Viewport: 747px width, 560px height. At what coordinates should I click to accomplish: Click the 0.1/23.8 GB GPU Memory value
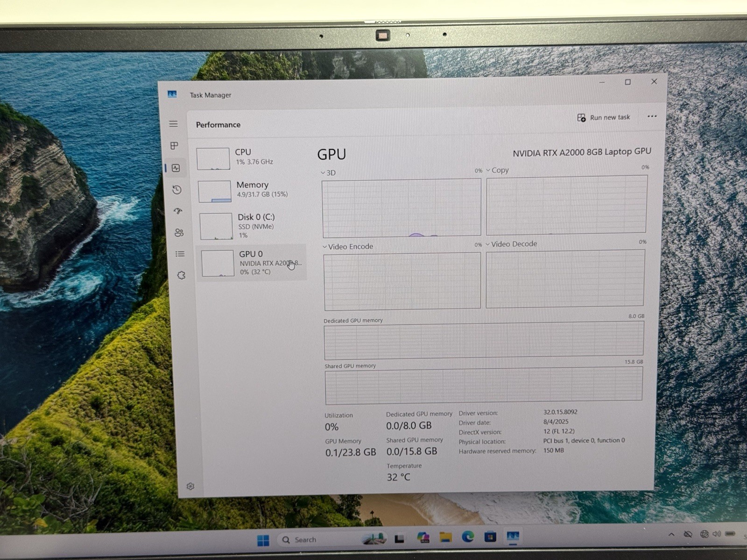(351, 452)
